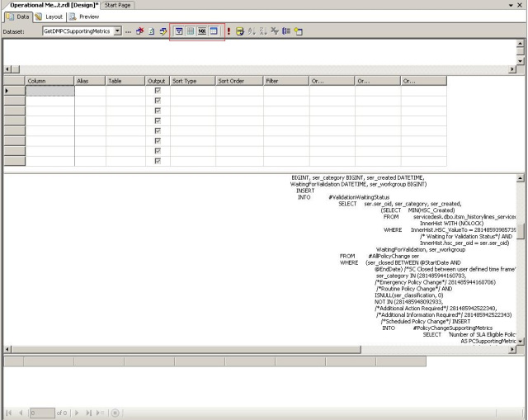Screen dimensions: 528x420
Task: Toggle Output checkbox in last grid row
Action: pos(158,161)
